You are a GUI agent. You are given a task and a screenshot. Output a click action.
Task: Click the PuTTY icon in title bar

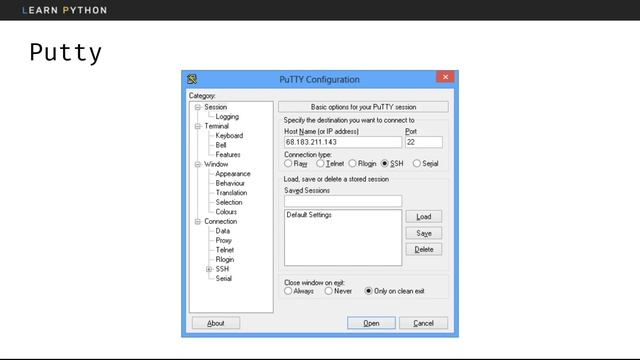192,79
